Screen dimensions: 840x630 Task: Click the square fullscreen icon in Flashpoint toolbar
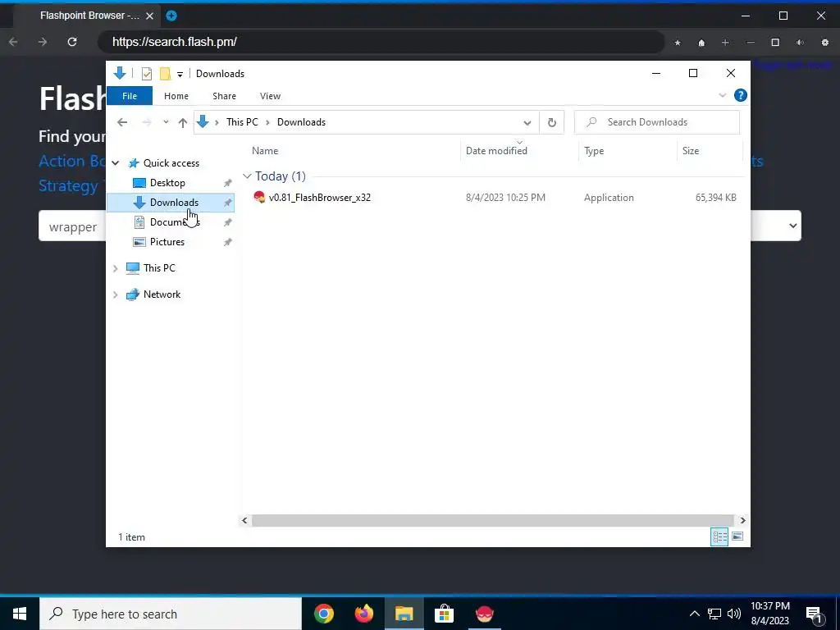pos(775,43)
